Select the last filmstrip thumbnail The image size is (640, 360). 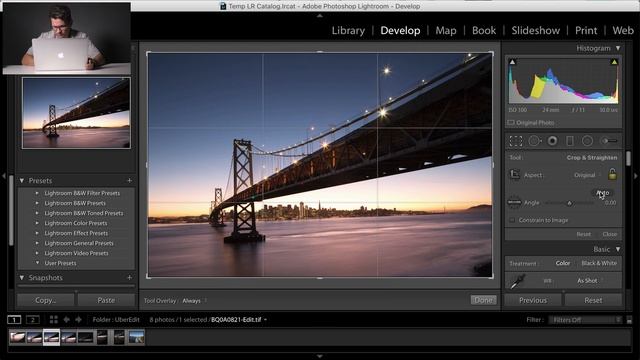[136, 338]
